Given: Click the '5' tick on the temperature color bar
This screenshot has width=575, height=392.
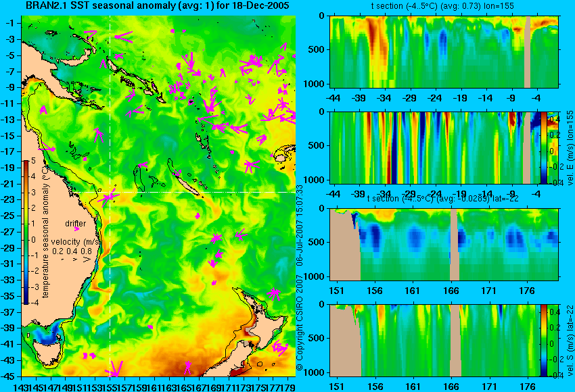Looking at the screenshot, I should pyautogui.click(x=33, y=161).
